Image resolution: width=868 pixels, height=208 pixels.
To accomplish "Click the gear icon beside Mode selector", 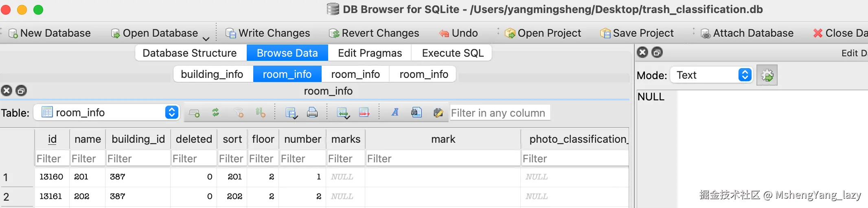I will point(767,75).
